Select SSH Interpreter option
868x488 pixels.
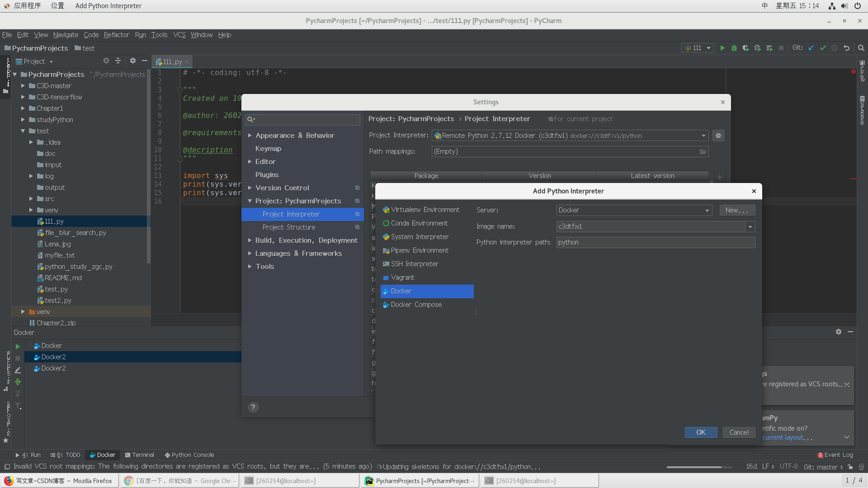[414, 264]
